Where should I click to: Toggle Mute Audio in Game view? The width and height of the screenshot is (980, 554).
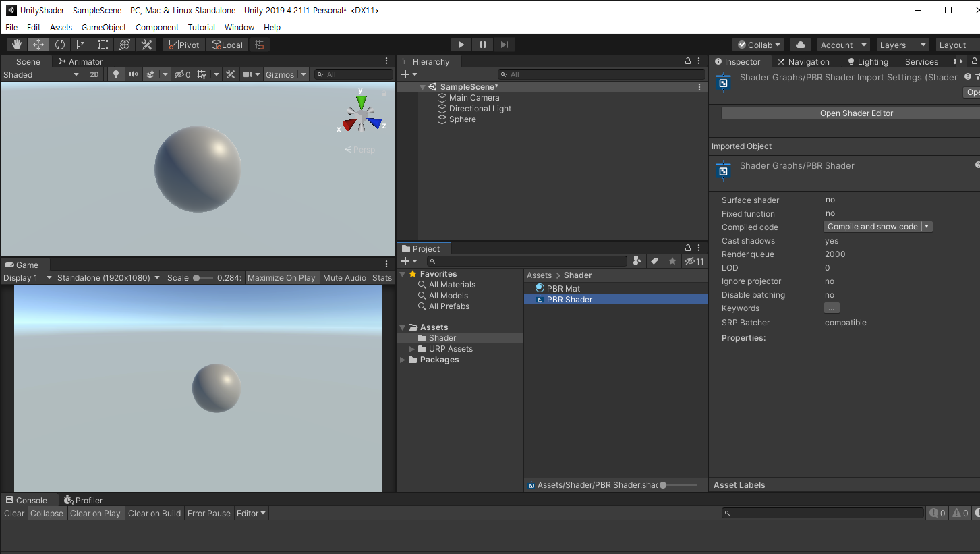click(345, 277)
